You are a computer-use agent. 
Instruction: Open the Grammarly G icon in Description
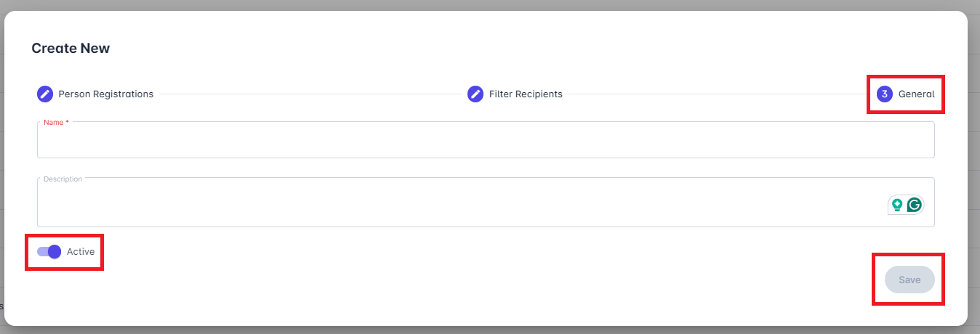[x=915, y=205]
